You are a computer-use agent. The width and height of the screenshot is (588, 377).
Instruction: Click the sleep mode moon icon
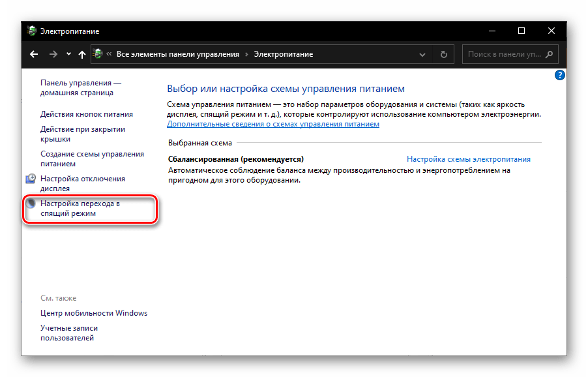[x=31, y=204]
